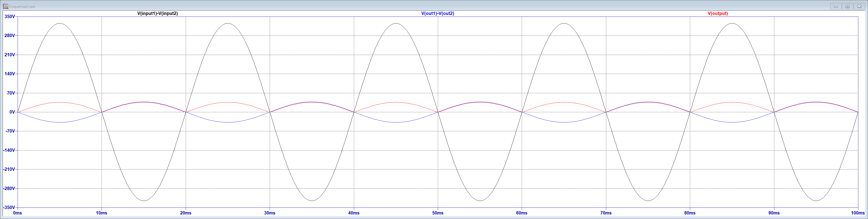Click the Esquema2.raw window icon
The height and width of the screenshot is (219, 868).
click(5, 6)
